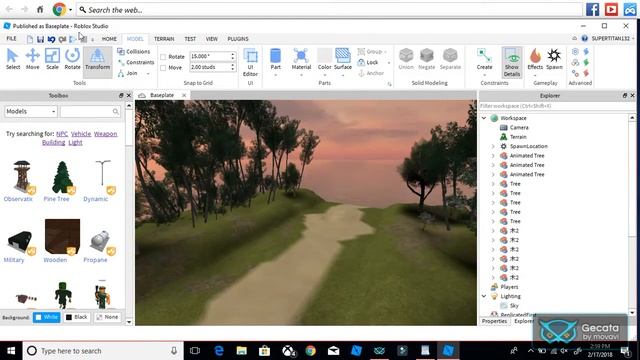Click the Separate solid modeling tool

click(450, 59)
